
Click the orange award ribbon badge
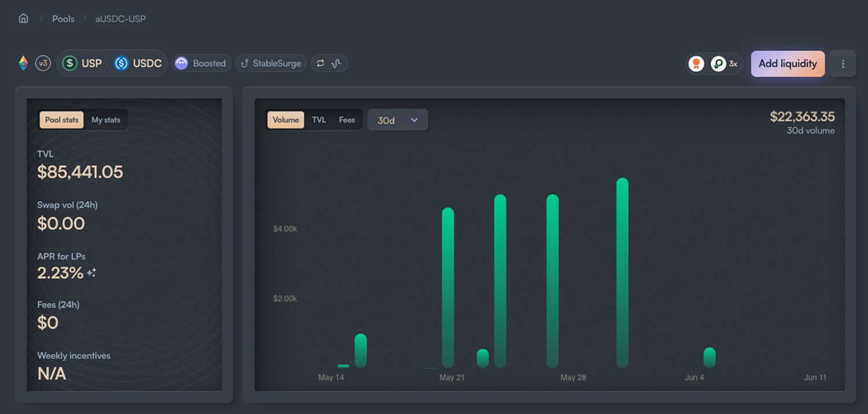[x=697, y=64]
